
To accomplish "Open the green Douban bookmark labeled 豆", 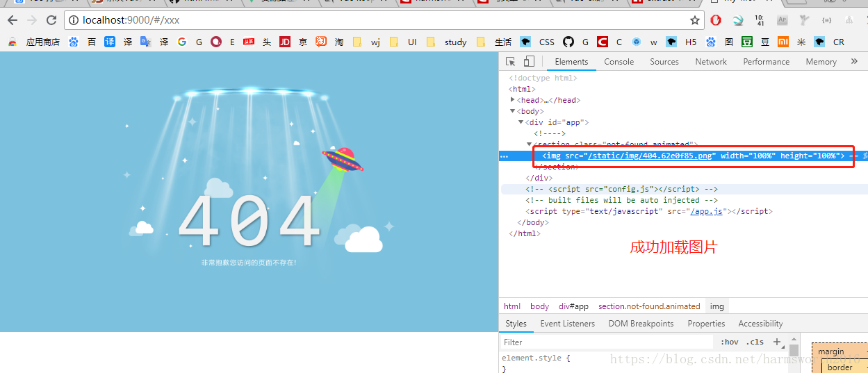I will (755, 42).
